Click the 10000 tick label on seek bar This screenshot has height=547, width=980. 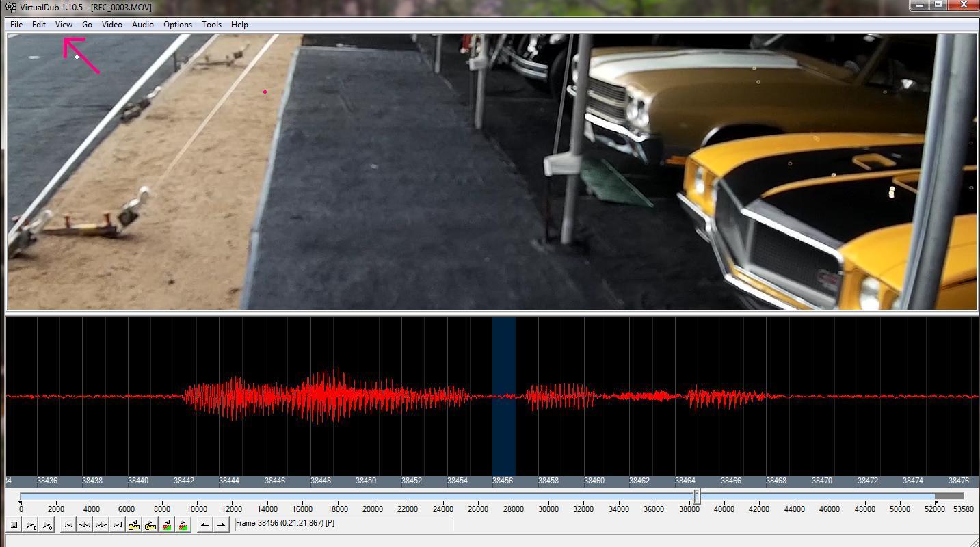pos(196,509)
